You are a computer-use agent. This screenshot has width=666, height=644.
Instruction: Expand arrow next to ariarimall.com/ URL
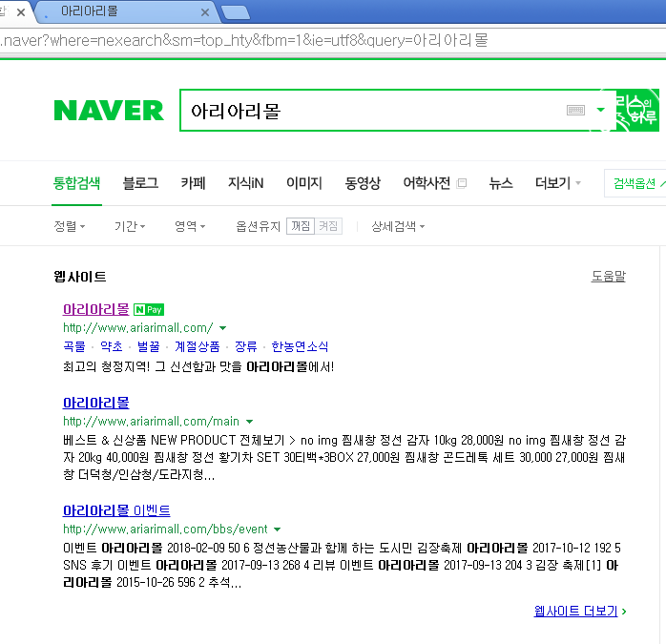pyautogui.click(x=222, y=328)
